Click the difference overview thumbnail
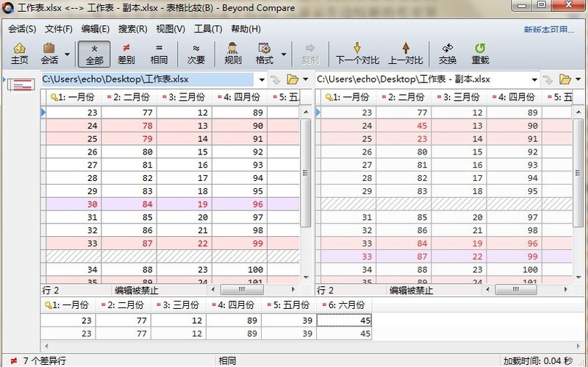This screenshot has width=588, height=367. tap(21, 85)
